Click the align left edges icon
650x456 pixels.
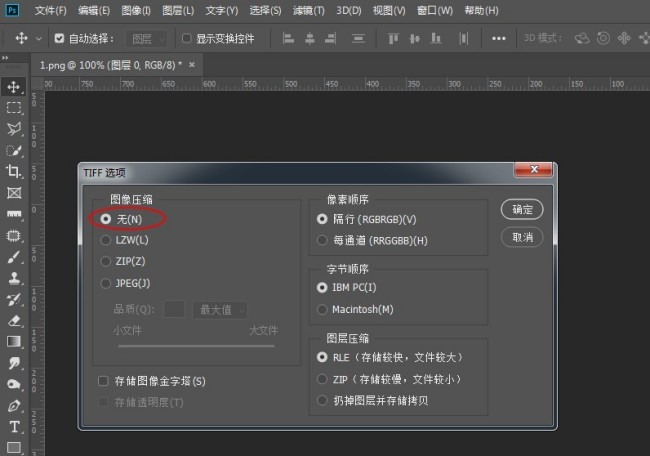click(288, 39)
